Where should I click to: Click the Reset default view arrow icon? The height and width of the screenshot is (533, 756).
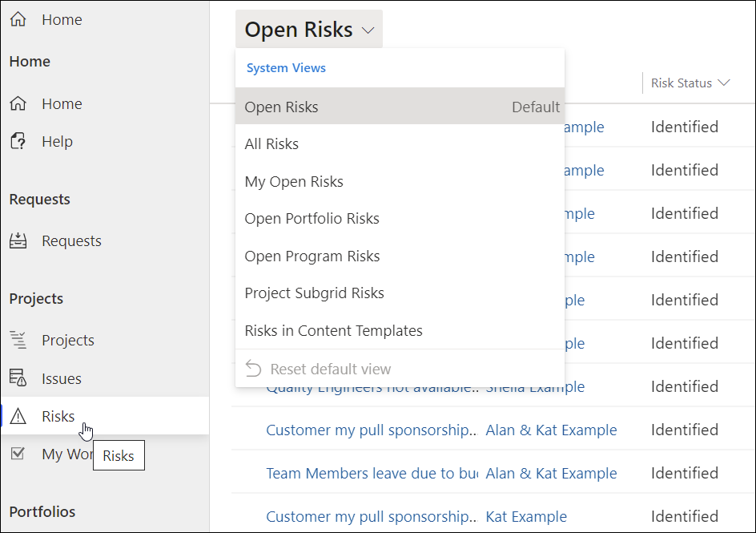pyautogui.click(x=254, y=369)
